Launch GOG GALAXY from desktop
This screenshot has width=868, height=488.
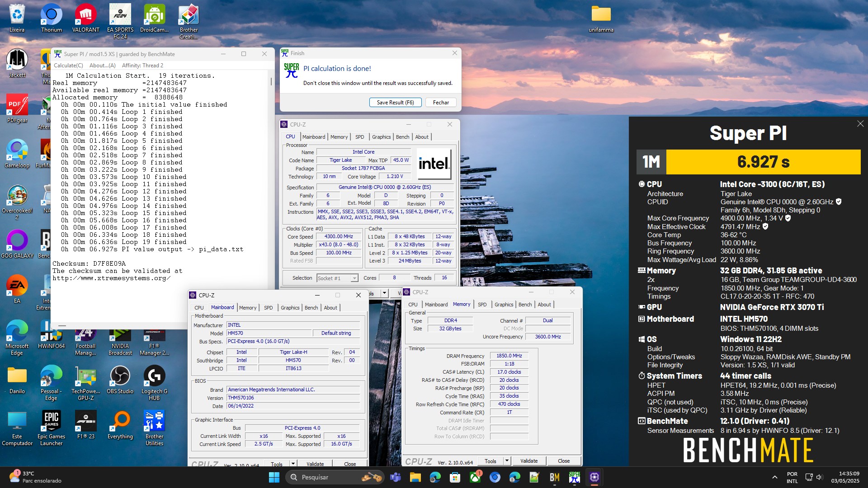pos(17,244)
